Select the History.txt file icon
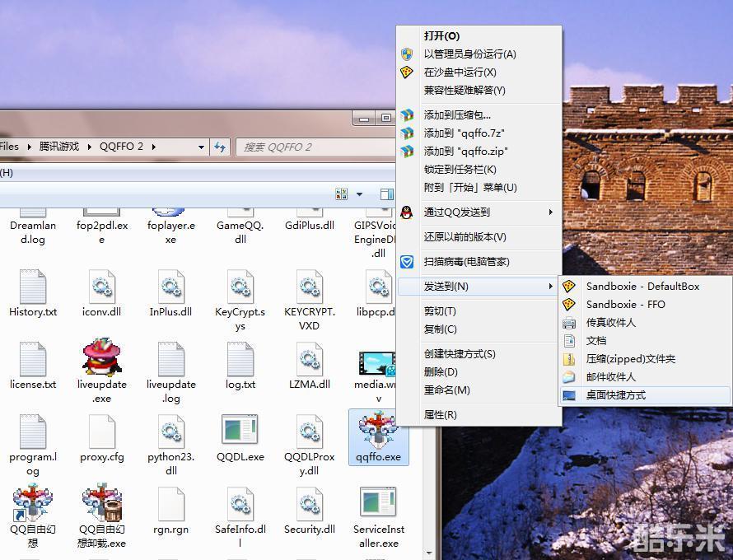The width and height of the screenshot is (733, 560). tap(33, 287)
